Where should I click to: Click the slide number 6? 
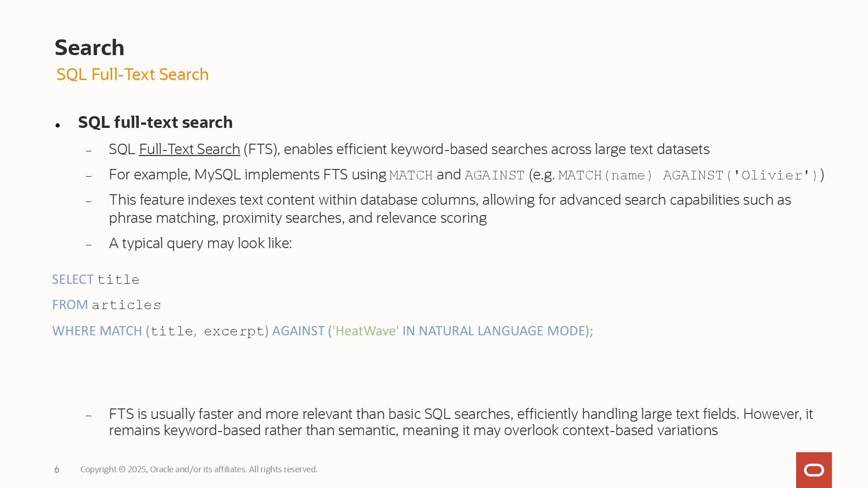point(57,469)
